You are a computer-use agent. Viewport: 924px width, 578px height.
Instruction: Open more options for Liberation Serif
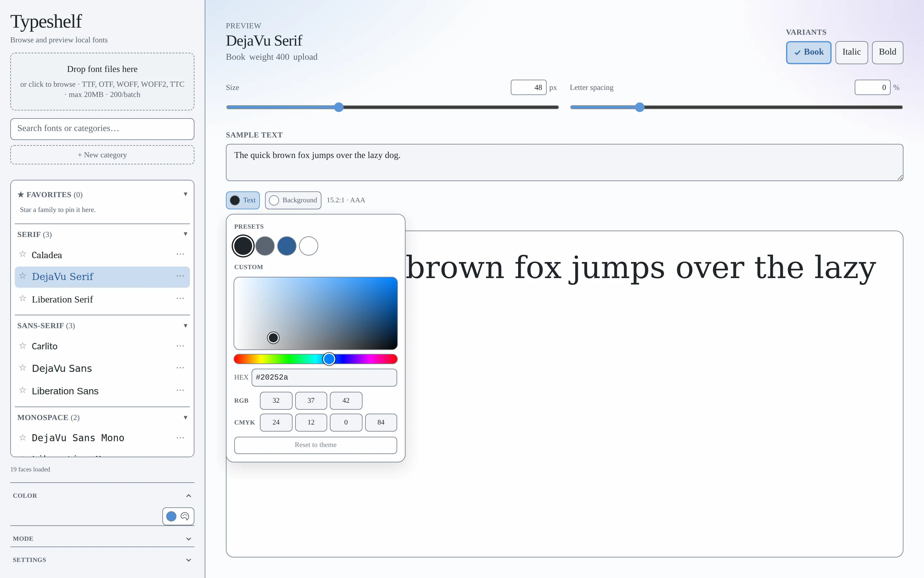click(180, 299)
